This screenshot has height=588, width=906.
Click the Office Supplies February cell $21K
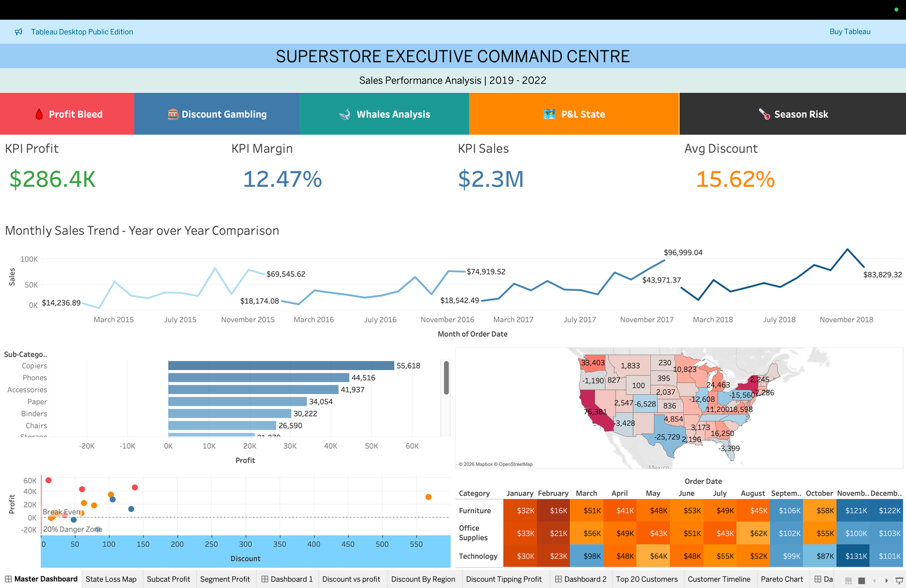pyautogui.click(x=554, y=533)
